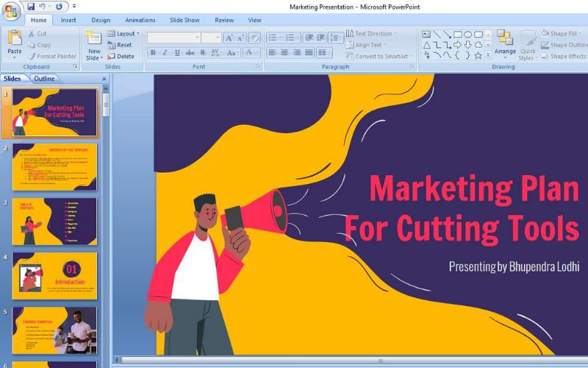Image resolution: width=588 pixels, height=368 pixels.
Task: Open the Arrange menu
Action: [505, 44]
